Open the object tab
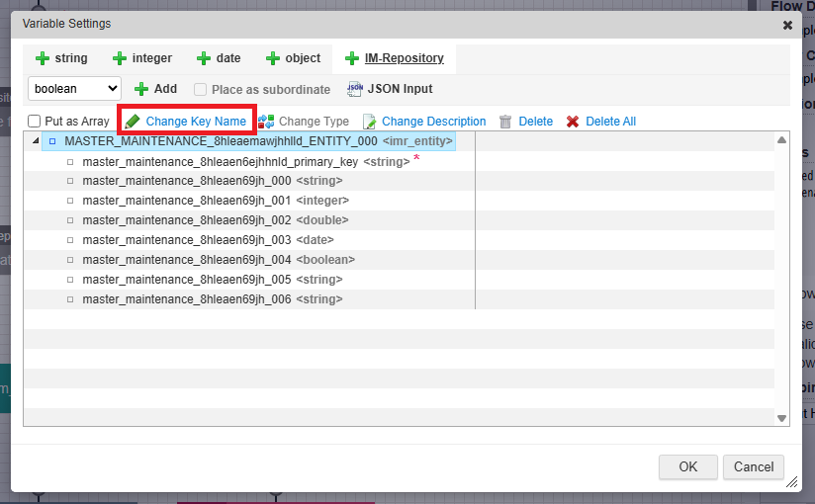Viewport: 815px width, 504px height. tap(293, 58)
